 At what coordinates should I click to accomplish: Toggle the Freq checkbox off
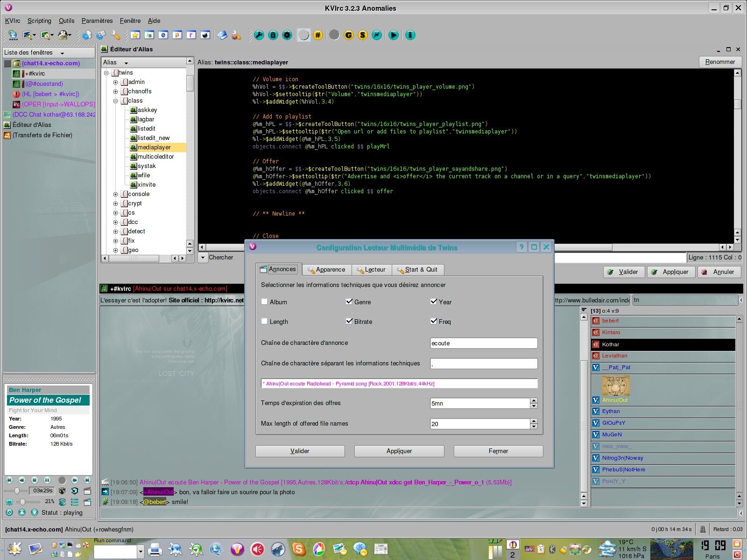point(434,322)
